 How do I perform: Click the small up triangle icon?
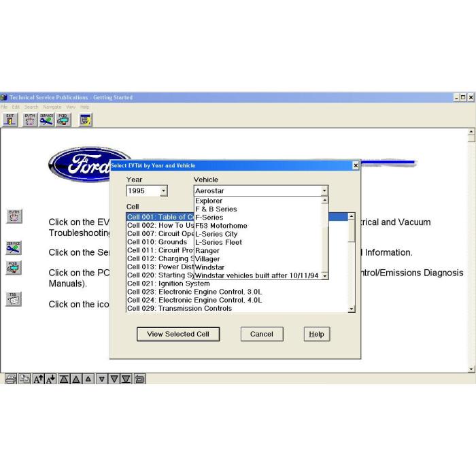point(88,379)
